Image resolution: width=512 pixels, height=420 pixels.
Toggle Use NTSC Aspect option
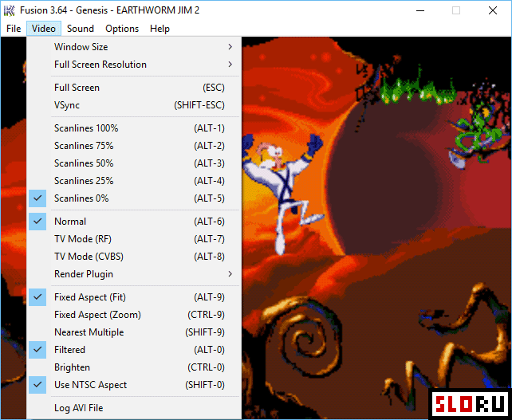click(x=134, y=385)
